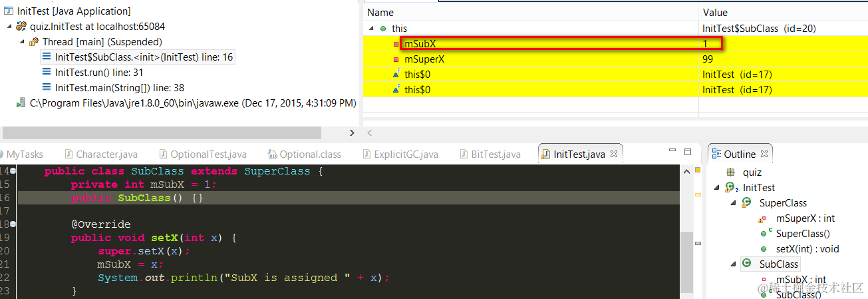This screenshot has width=868, height=299.
Task: Click the class icon beside SubClass in Outline
Action: click(747, 264)
